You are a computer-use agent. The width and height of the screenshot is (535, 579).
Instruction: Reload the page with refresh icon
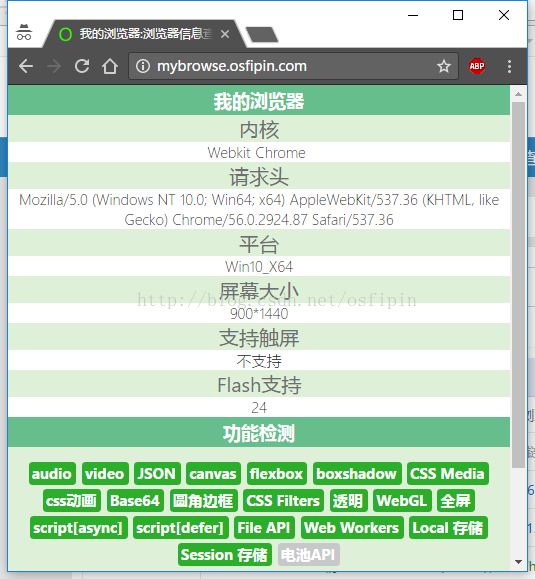click(82, 66)
